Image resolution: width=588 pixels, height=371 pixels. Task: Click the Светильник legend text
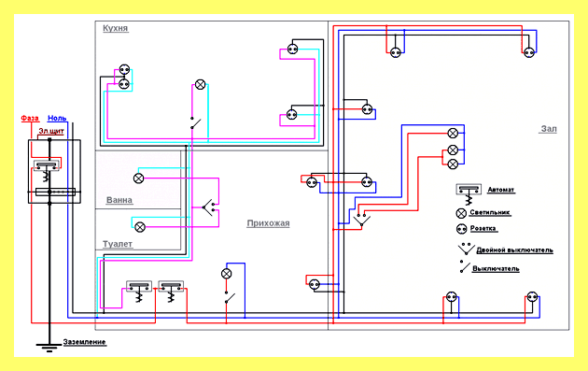point(490,212)
